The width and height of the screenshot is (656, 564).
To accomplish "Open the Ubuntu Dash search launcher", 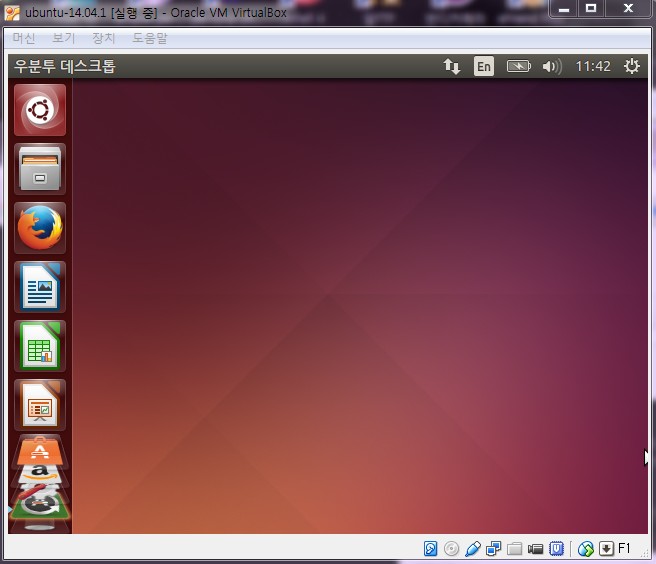I will tap(40, 109).
